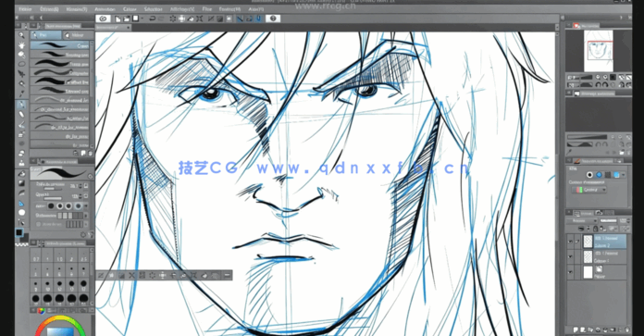
Task: Expand the layer property effect dropdown arrow
Action: pos(624,175)
